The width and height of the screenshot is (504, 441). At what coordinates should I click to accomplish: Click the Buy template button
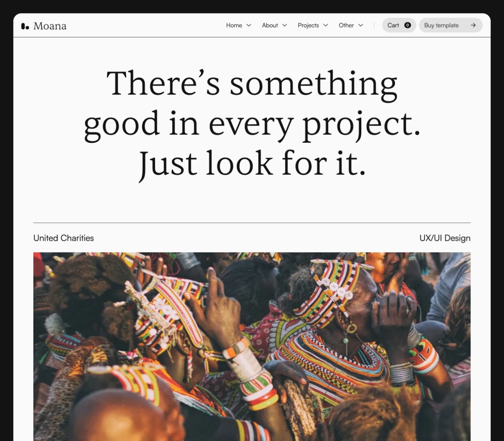pyautogui.click(x=450, y=25)
